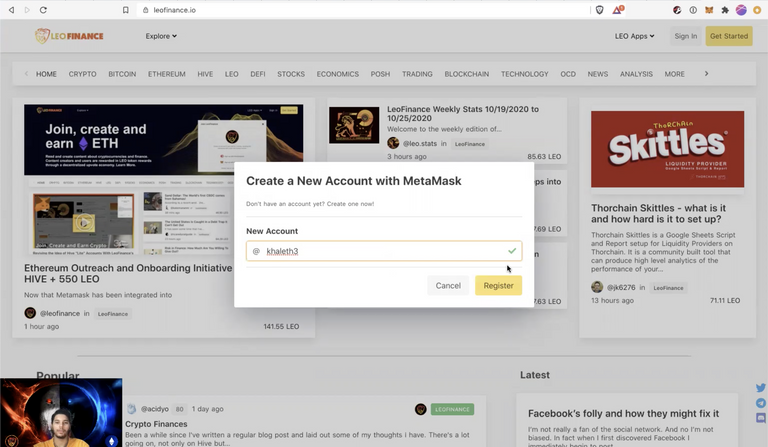Select the STOCKS tab

click(x=291, y=74)
